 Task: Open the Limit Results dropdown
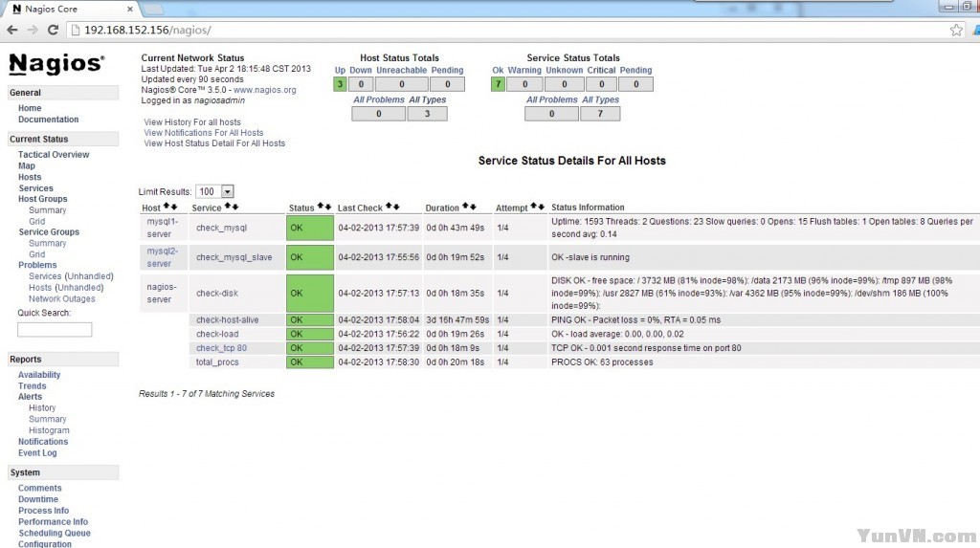(214, 192)
